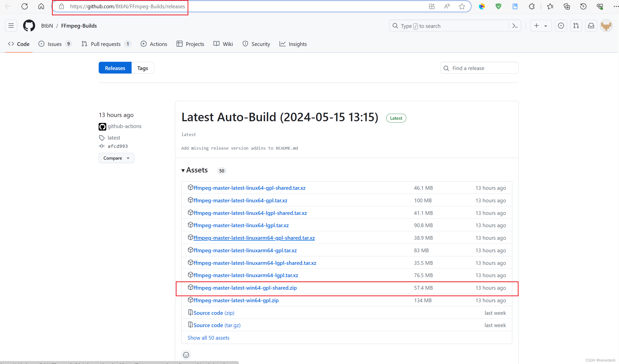
Task: Open GitHub issues shortcut icon in header
Action: pos(561,26)
